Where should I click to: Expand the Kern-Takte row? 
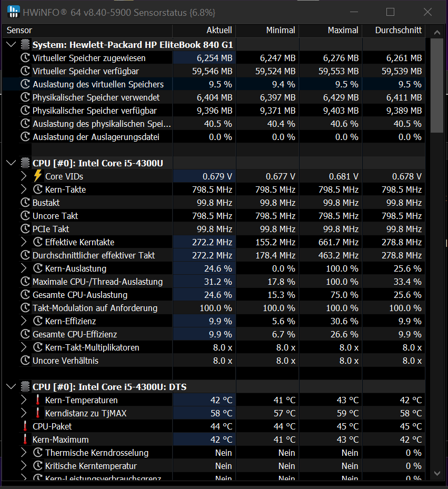tap(24, 189)
